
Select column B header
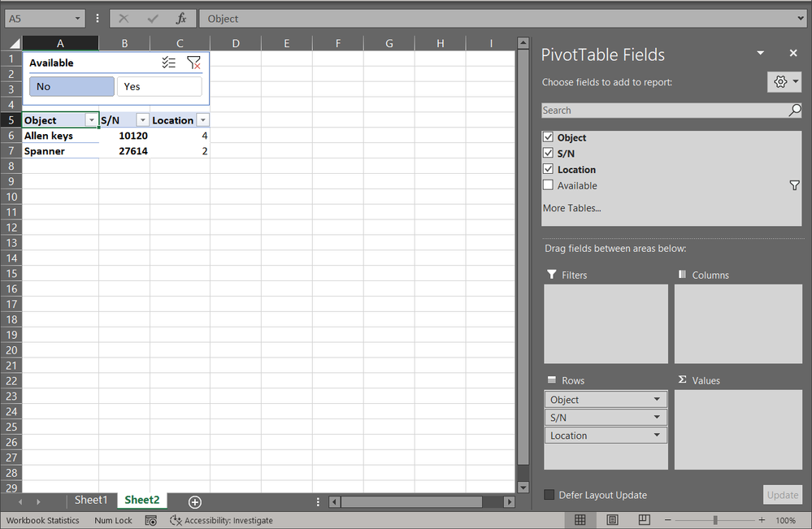[x=124, y=44]
